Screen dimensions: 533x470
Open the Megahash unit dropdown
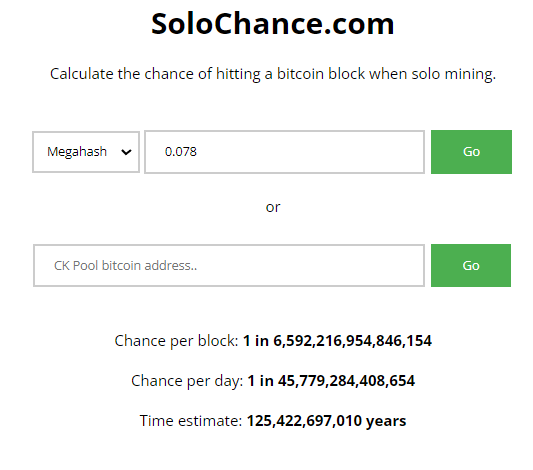(86, 152)
